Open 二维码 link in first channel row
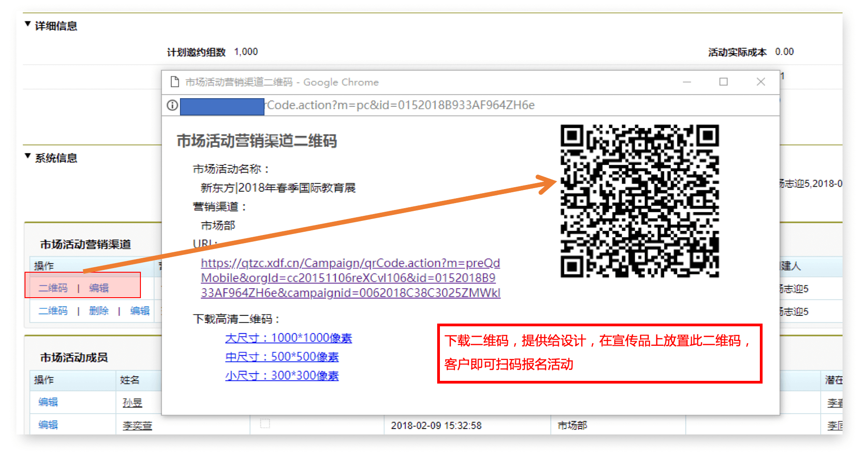 (x=53, y=288)
